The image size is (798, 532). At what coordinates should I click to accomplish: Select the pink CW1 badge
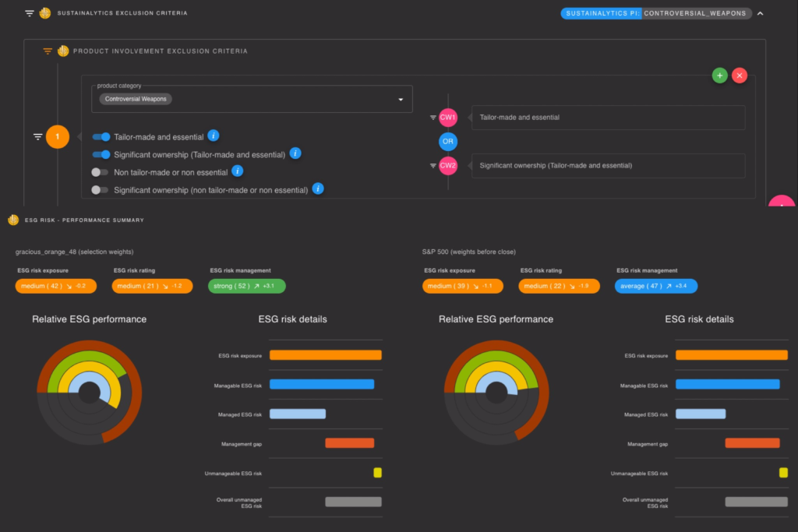[x=448, y=118]
